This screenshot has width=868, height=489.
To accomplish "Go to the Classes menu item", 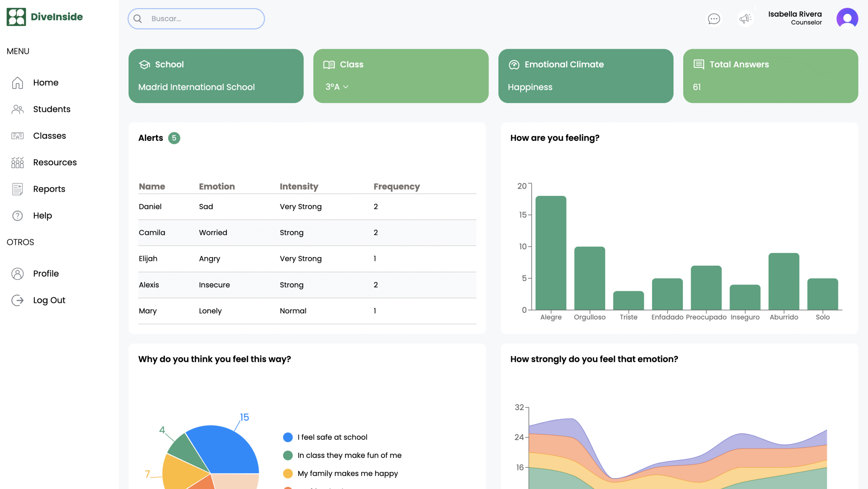I will pos(50,136).
